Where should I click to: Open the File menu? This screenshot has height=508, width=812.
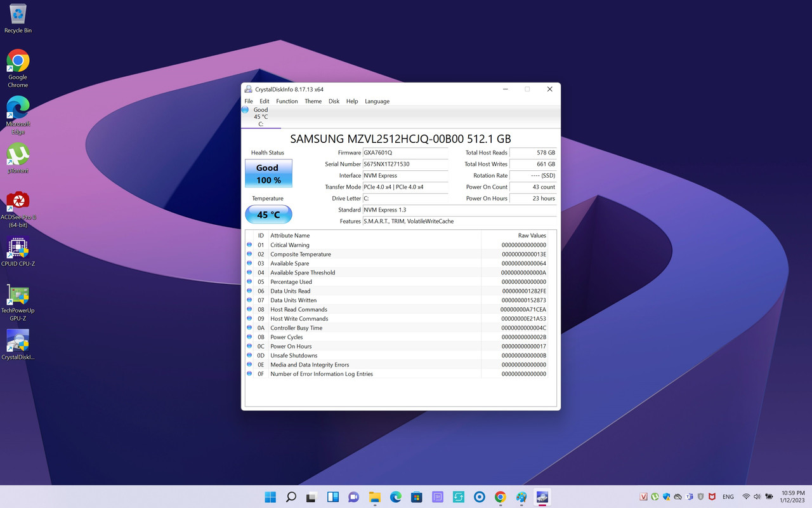pyautogui.click(x=249, y=102)
